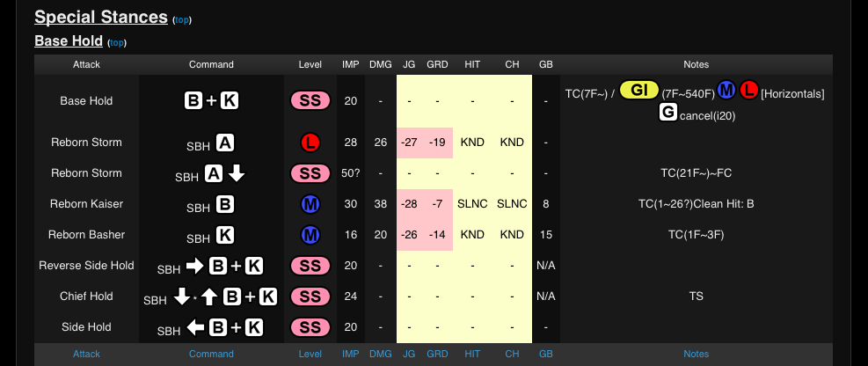Click the IMP footer column link

click(351, 354)
